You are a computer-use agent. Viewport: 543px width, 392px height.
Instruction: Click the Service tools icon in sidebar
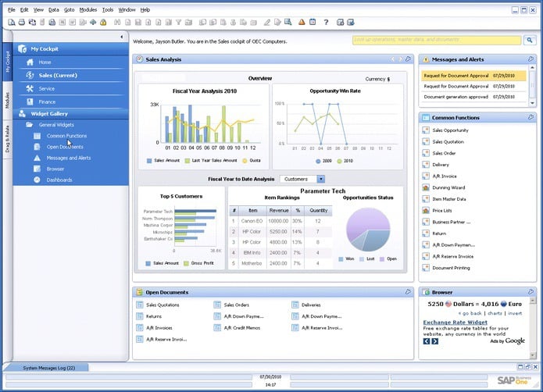(x=30, y=88)
